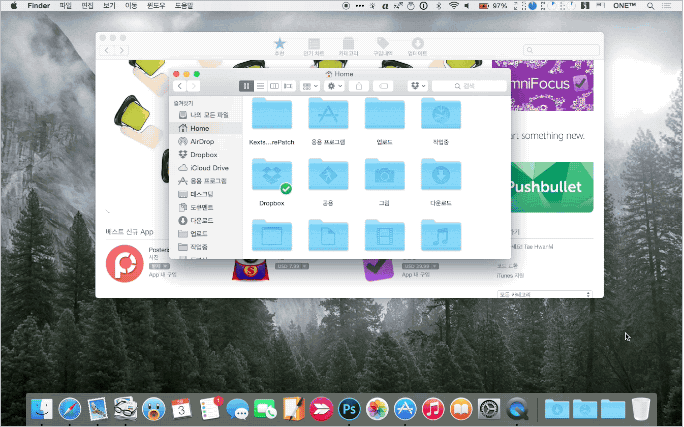Open iTunes from the Dock

433,409
